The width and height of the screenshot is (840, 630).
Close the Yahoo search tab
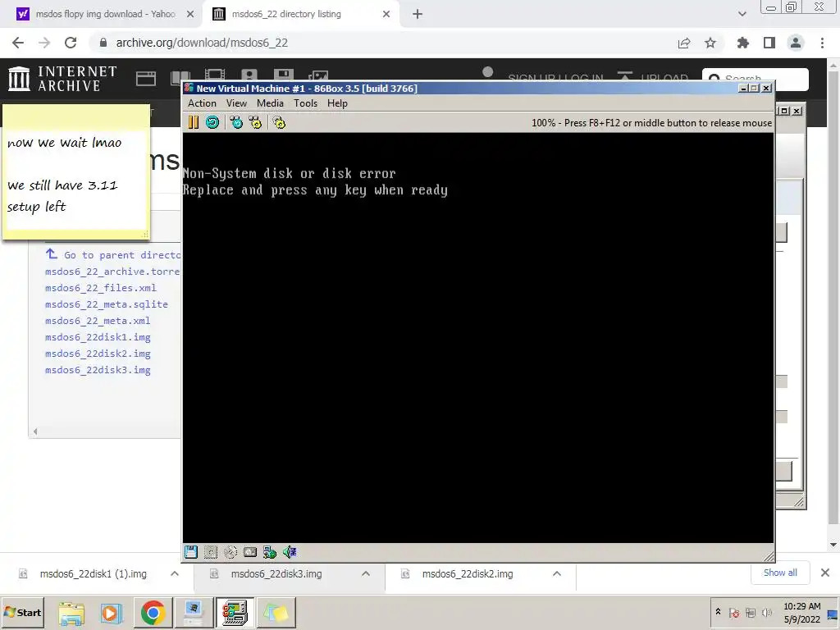click(190, 14)
